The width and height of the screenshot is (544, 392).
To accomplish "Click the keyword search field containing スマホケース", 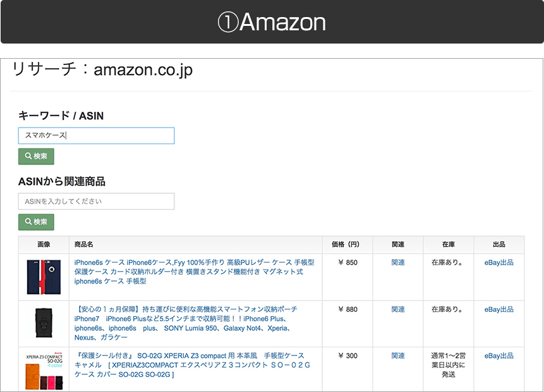I will pos(96,136).
